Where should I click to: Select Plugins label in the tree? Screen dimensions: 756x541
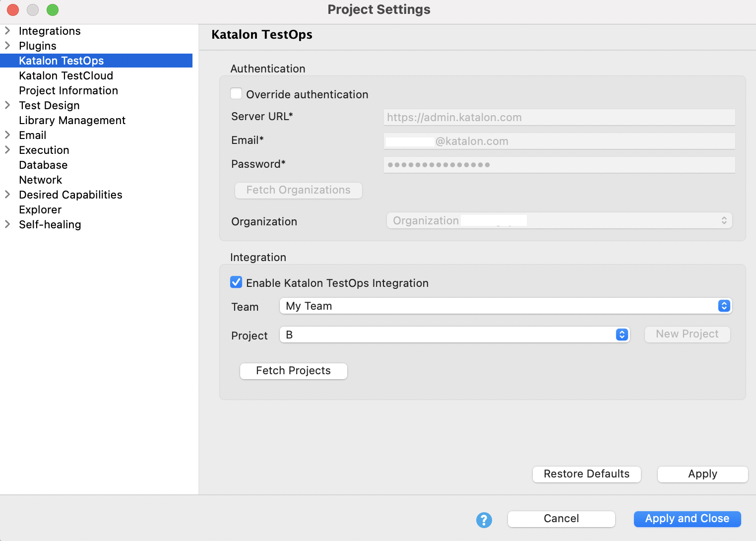tap(38, 46)
